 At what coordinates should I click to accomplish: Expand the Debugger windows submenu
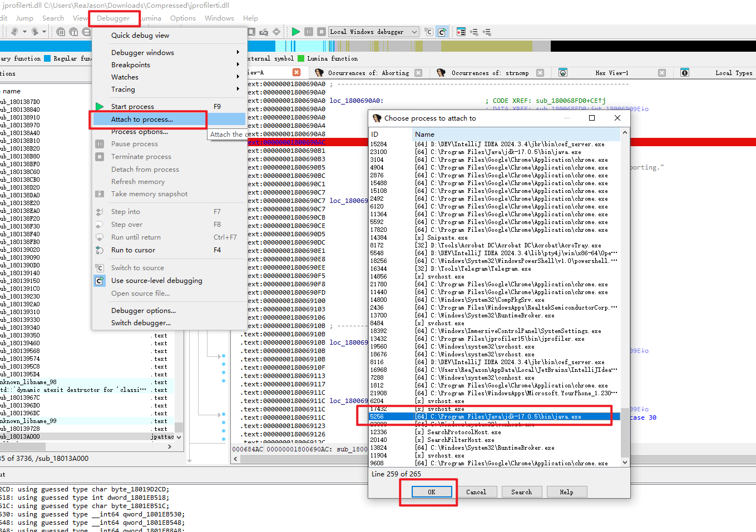click(169, 52)
